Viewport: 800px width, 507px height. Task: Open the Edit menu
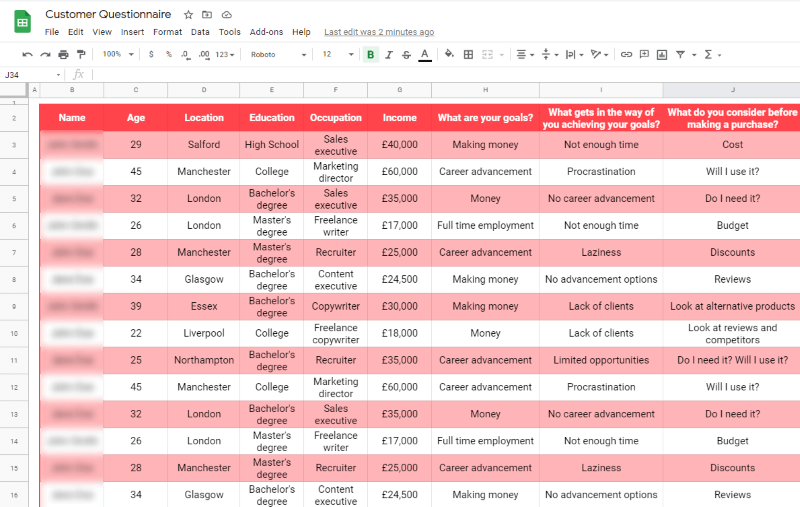(76, 32)
